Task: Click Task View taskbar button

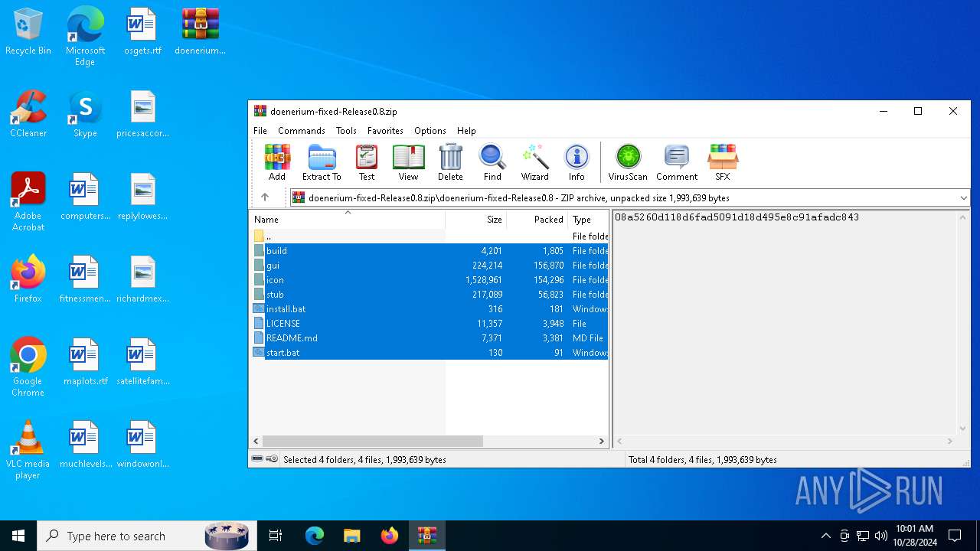Action: (x=276, y=536)
